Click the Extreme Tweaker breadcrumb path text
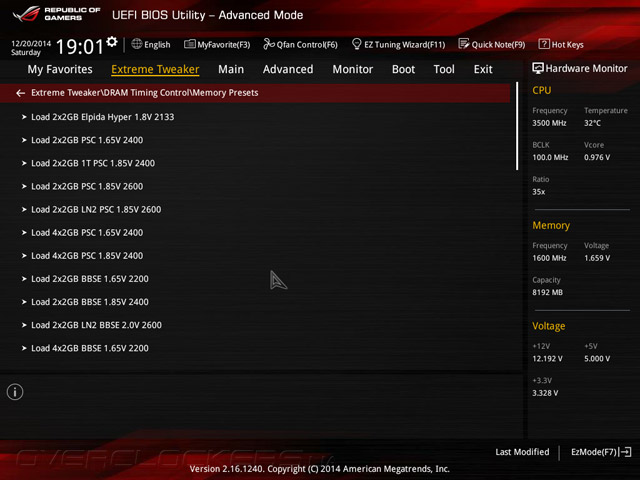Screen dimensions: 640x480 [x=144, y=93]
